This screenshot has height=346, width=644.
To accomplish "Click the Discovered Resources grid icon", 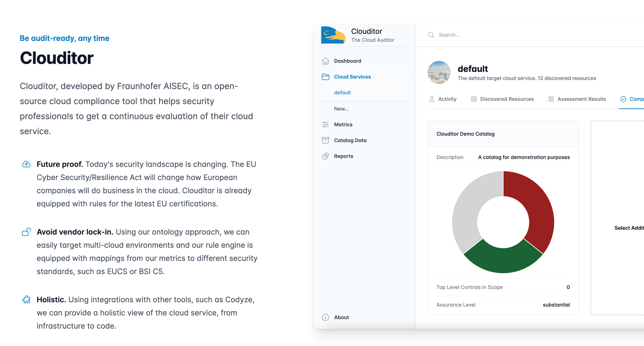I will click(x=473, y=99).
